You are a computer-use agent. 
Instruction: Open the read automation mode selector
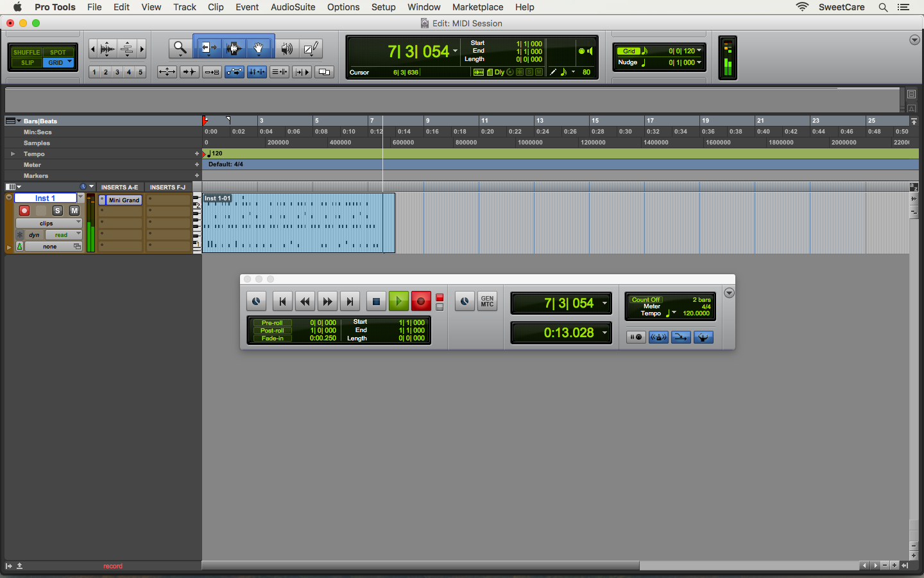63,234
